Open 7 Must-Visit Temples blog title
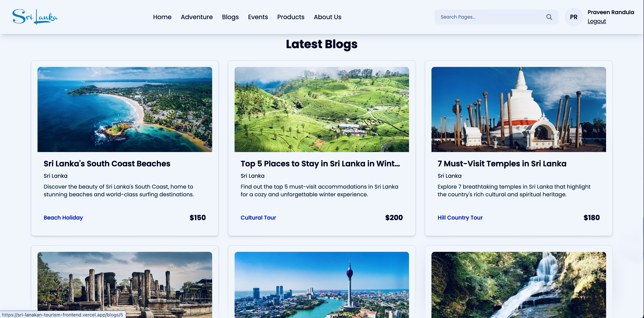644x318 pixels. 502,163
